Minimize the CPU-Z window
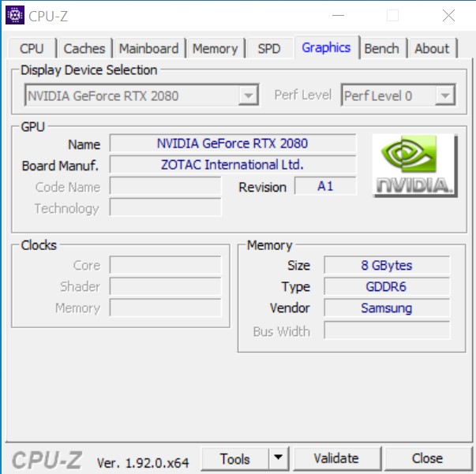Viewport: 476px width, 474px height. pos(338,15)
